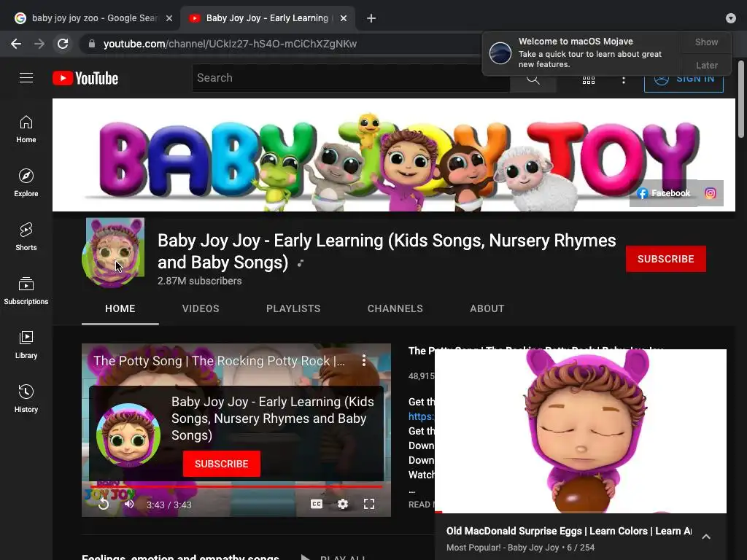
Task: Open video three-dot more options
Action: coord(364,360)
